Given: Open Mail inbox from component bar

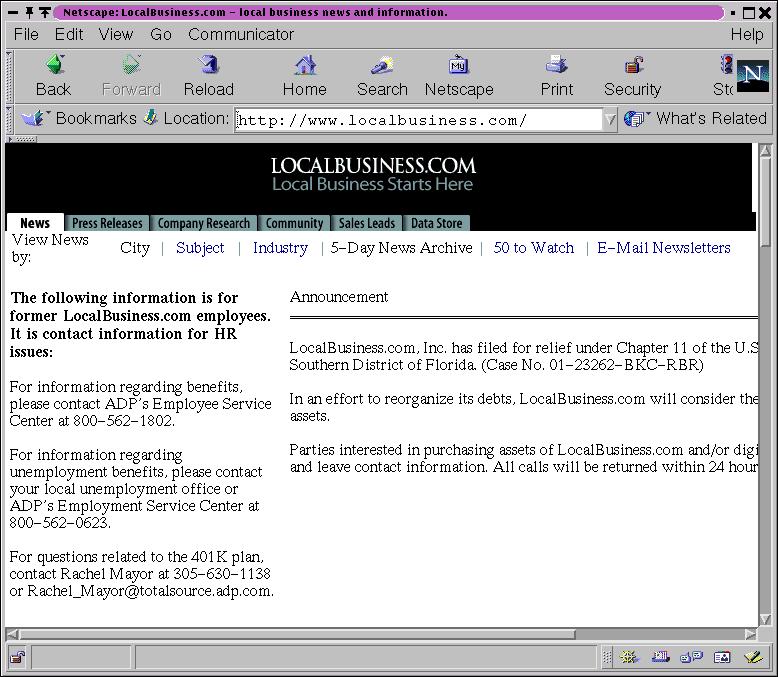Looking at the screenshot, I should pos(660,658).
